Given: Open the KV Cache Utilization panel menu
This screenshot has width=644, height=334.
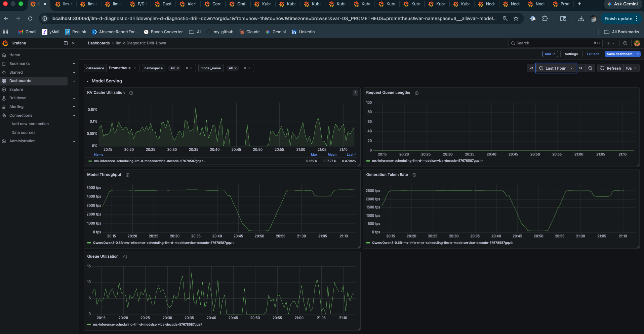Looking at the screenshot, I should (355, 93).
